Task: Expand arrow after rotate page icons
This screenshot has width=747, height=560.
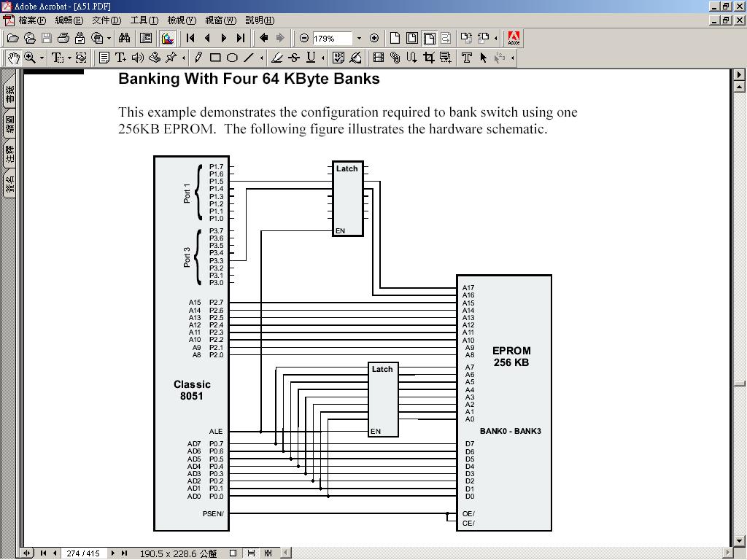Action: [x=496, y=38]
